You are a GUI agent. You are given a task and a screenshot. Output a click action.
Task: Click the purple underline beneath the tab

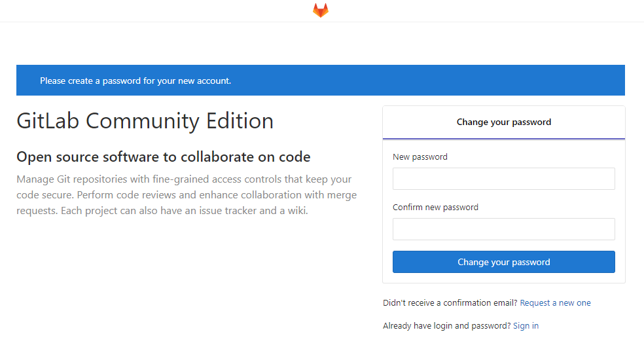[x=503, y=139]
